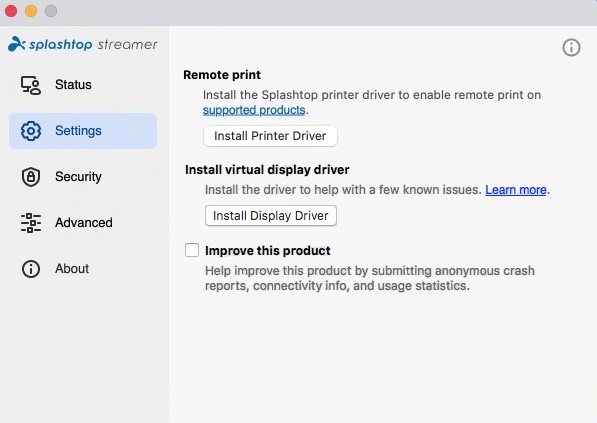Viewport: 597px width, 423px height.
Task: Show the About tab label
Action: click(x=72, y=268)
